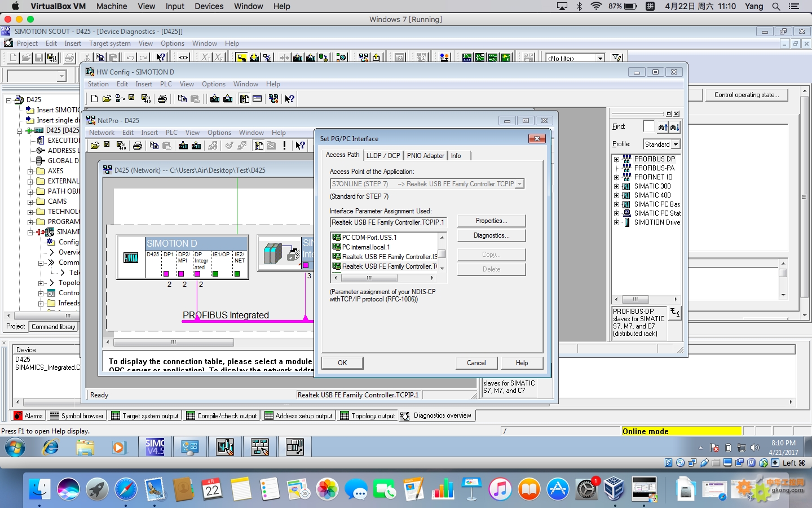Switch to Command library tab

53,327
